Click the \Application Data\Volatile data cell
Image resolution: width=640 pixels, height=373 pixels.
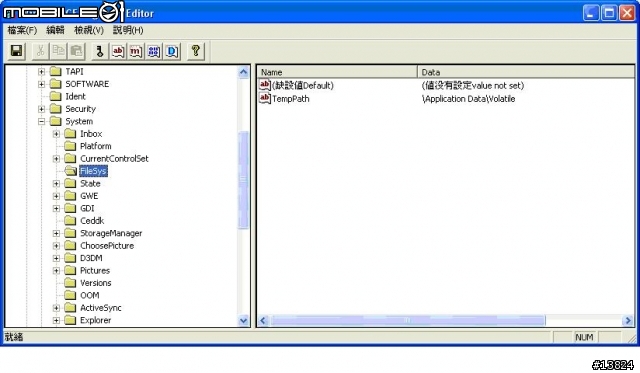point(468,99)
